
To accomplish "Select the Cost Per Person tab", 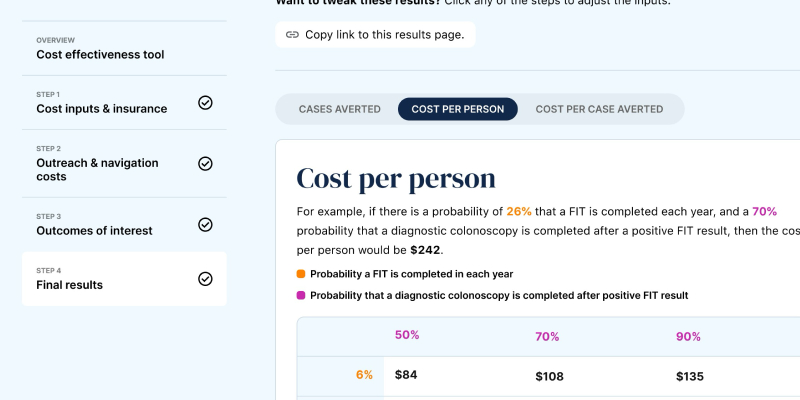I will tap(457, 109).
